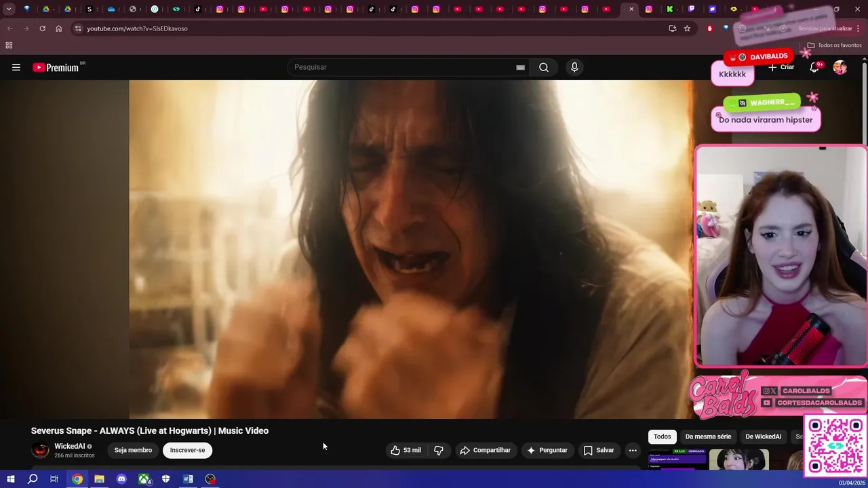
Task: Open the on-screen keyboard in search box
Action: tap(520, 67)
